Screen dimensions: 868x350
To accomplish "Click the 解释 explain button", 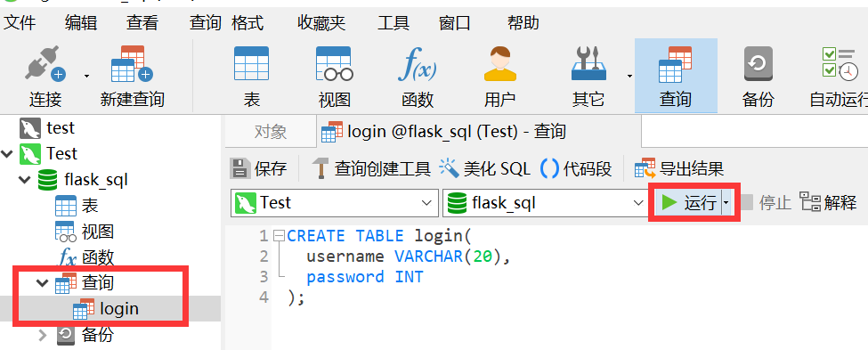I will coord(829,203).
